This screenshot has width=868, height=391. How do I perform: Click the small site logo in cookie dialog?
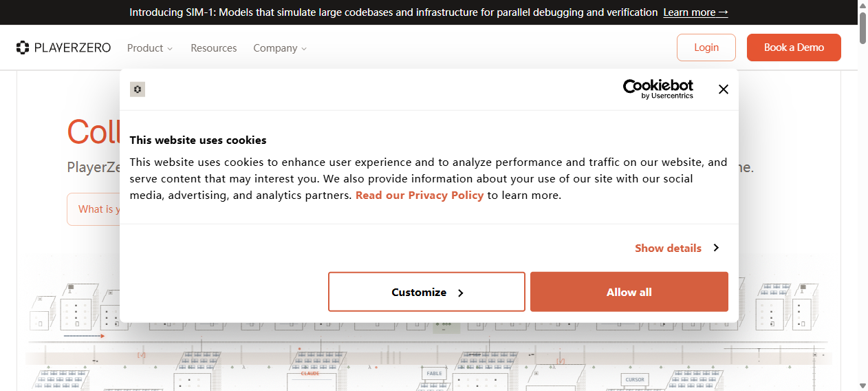138,89
